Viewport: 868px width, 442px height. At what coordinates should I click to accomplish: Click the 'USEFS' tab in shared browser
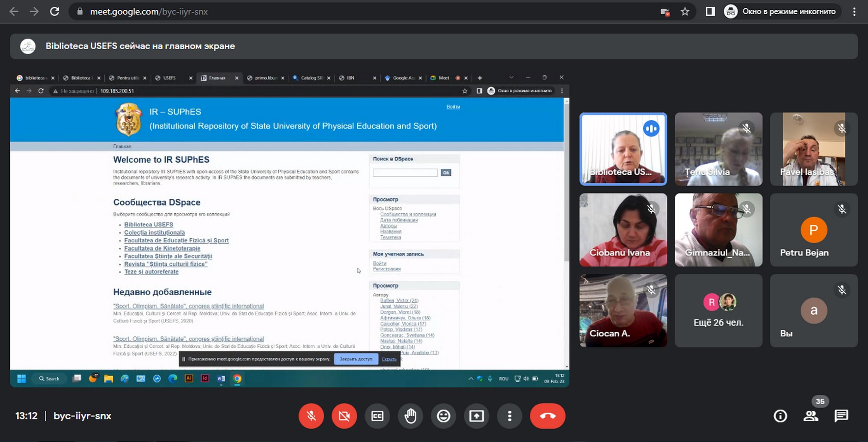pyautogui.click(x=173, y=78)
